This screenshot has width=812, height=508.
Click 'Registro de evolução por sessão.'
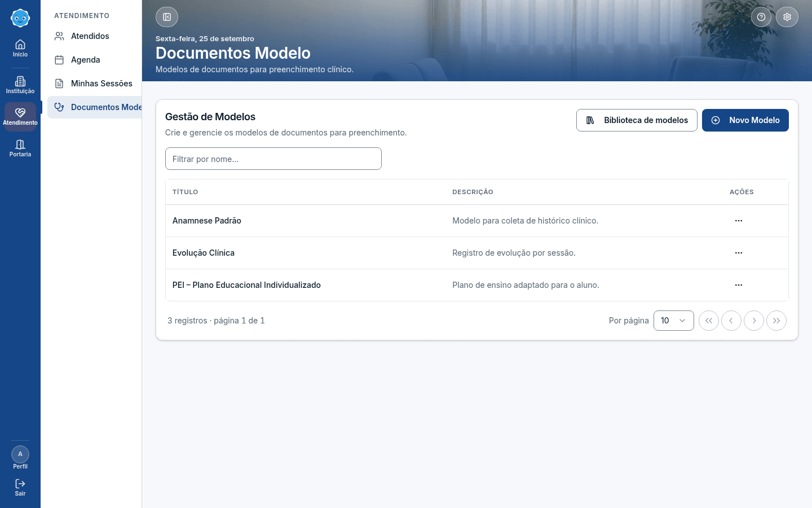tap(514, 253)
